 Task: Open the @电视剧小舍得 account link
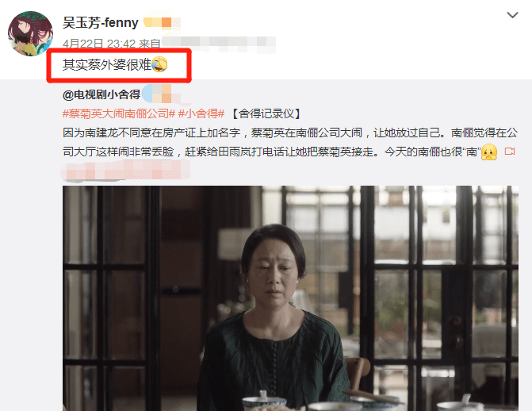101,94
